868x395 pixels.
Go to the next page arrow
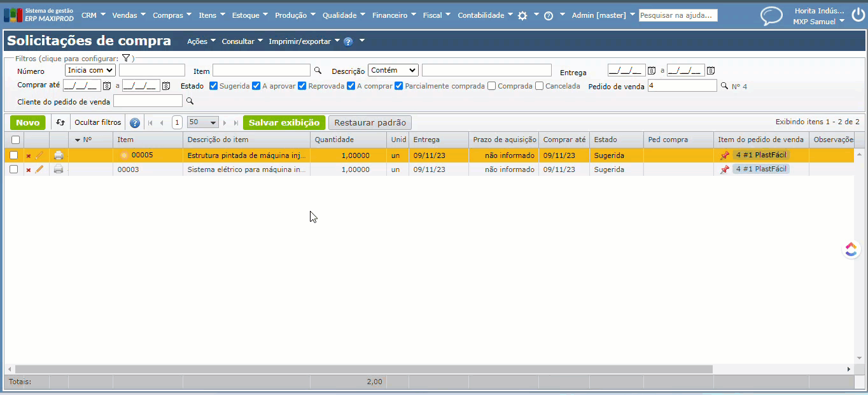coord(225,123)
